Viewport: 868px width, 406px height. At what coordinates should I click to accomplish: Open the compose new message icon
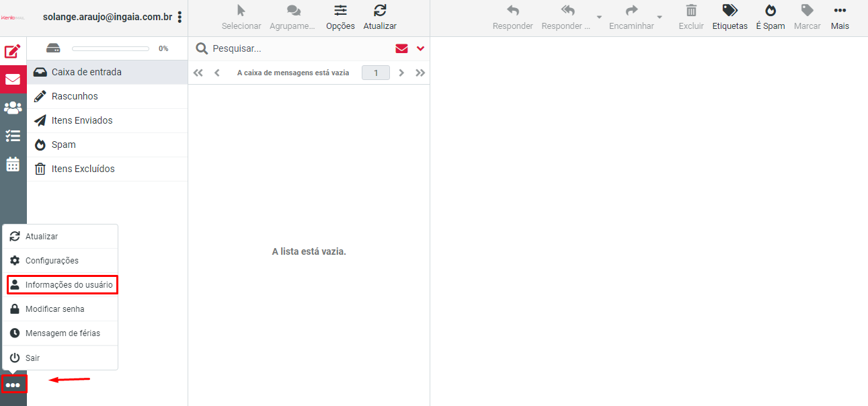coord(13,52)
